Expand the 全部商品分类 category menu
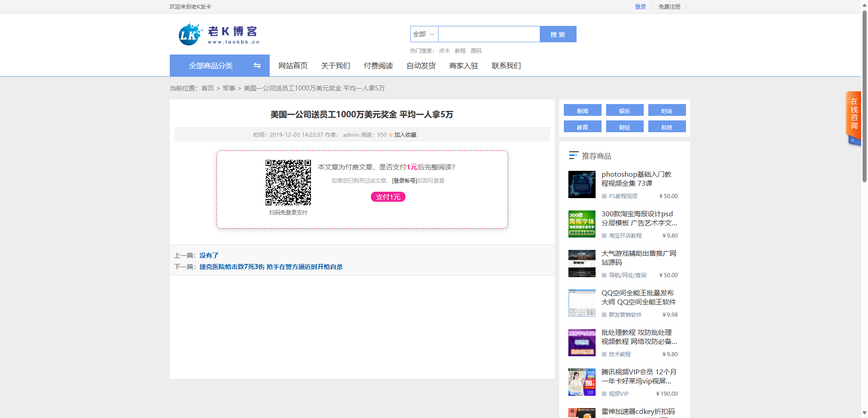Screen dimensions: 868x418 pos(220,65)
